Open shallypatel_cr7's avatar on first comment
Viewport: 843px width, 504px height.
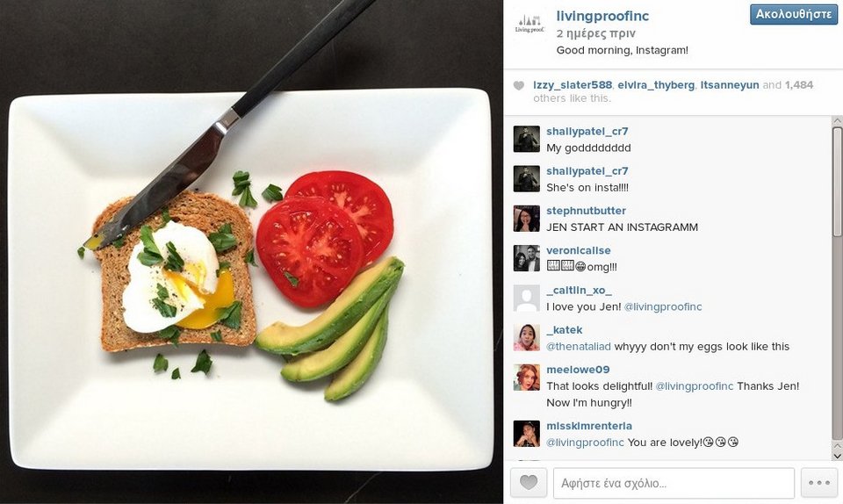[x=526, y=139]
